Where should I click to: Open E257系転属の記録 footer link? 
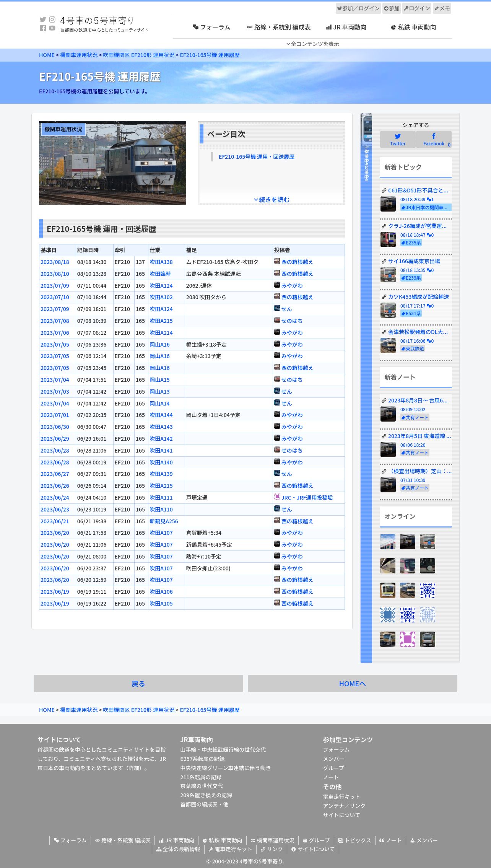tap(202, 759)
